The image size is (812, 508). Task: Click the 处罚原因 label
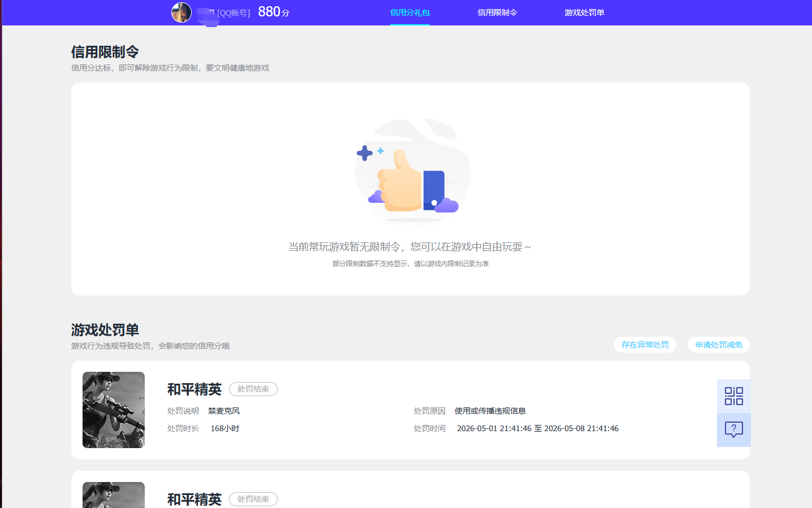click(x=430, y=411)
